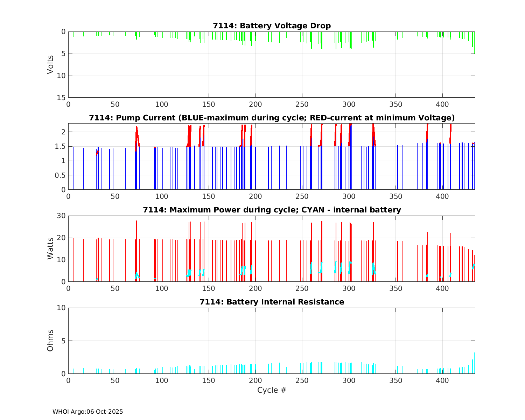Click the Volts y-axis label
The image size is (525, 420).
[x=50, y=64]
